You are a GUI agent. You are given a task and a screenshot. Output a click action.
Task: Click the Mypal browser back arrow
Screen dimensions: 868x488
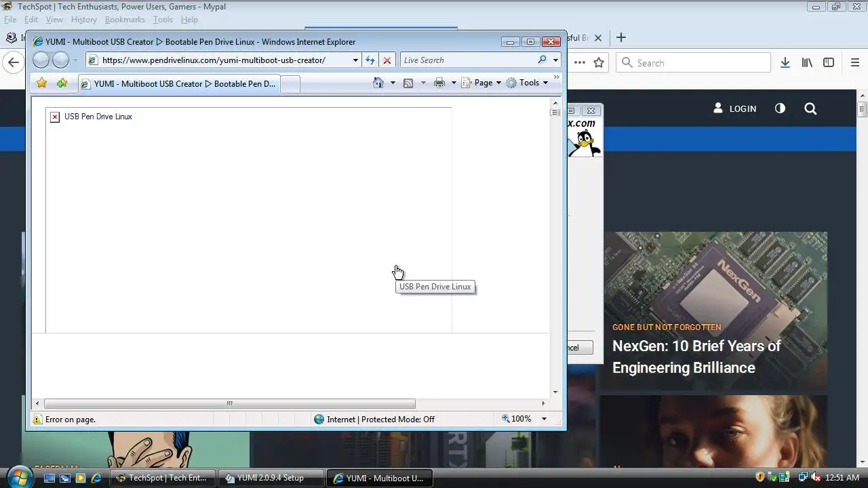[x=13, y=63]
